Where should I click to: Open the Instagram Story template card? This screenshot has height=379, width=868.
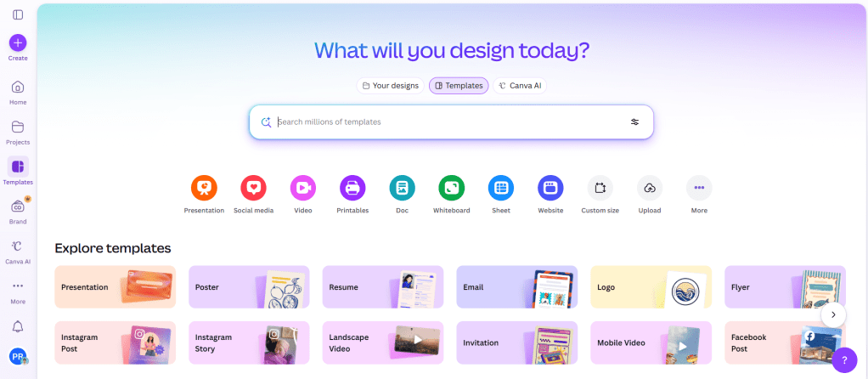tap(249, 342)
